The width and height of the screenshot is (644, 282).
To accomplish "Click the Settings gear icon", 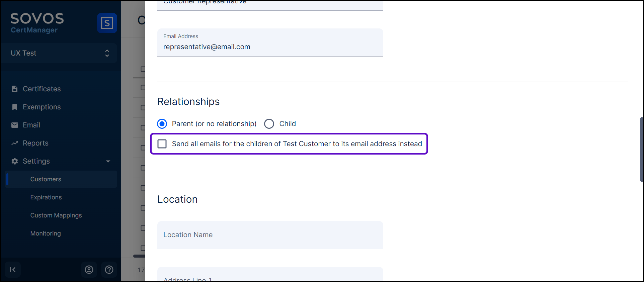I will [x=15, y=161].
